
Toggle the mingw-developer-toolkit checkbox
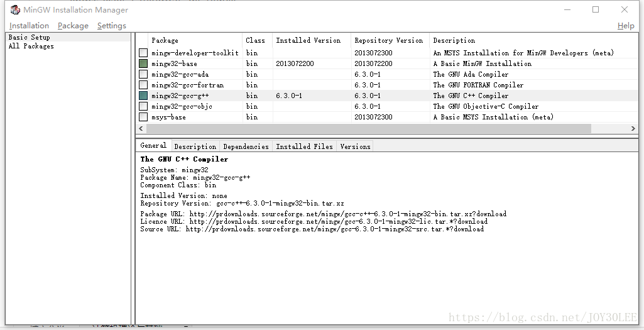point(143,53)
